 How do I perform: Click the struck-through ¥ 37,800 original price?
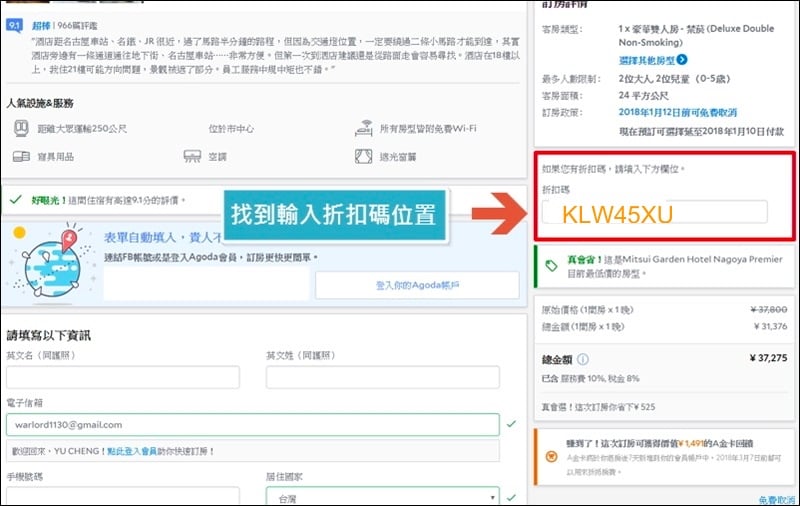(769, 310)
